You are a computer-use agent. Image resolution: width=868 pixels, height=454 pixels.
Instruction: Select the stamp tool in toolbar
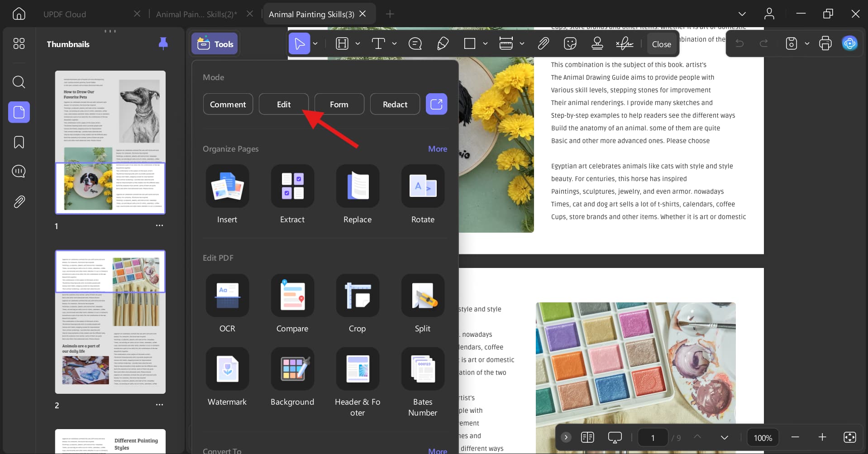click(597, 43)
